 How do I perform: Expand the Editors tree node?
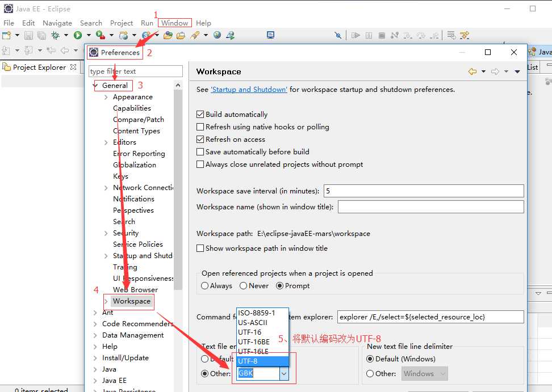pos(106,142)
